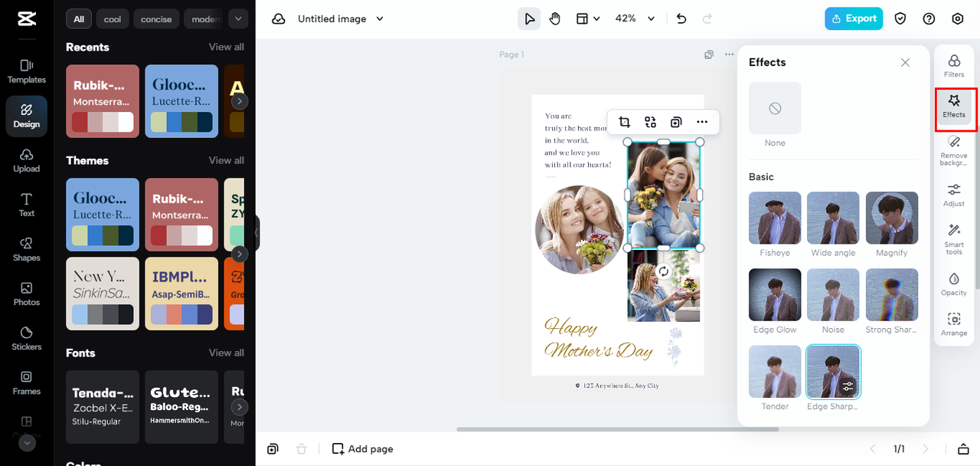Open the Text sidebar panel
Viewport: 980px width, 466px height.
click(x=27, y=205)
